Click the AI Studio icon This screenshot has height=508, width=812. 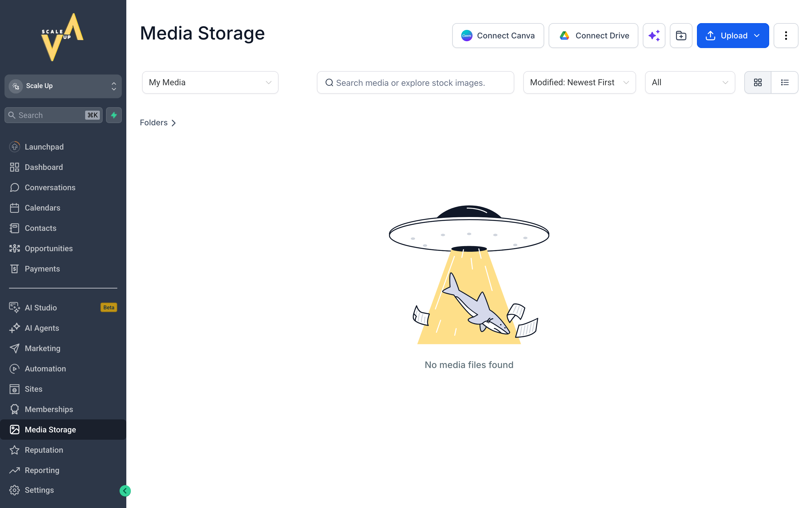click(x=14, y=307)
